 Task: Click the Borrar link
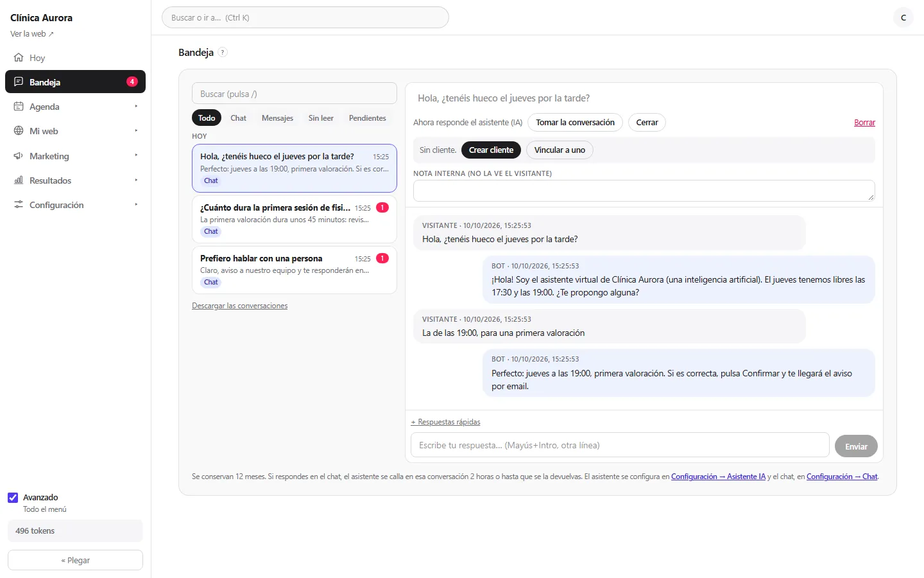click(x=864, y=123)
